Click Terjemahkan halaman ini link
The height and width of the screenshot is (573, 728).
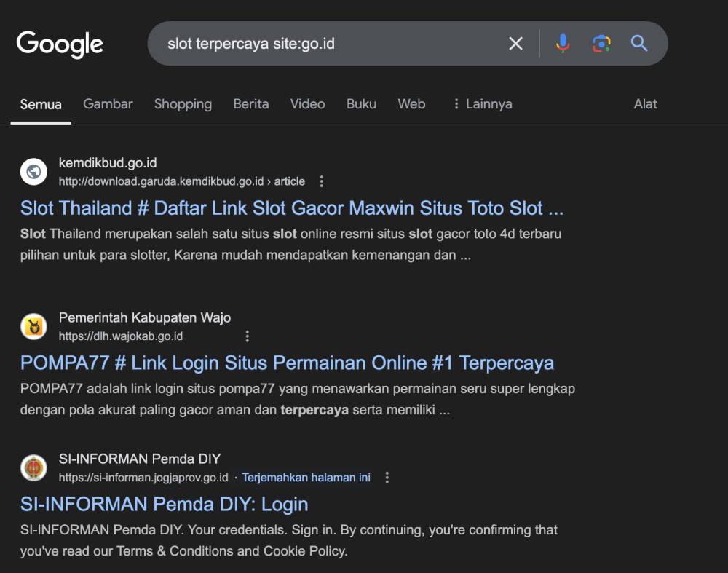click(306, 478)
